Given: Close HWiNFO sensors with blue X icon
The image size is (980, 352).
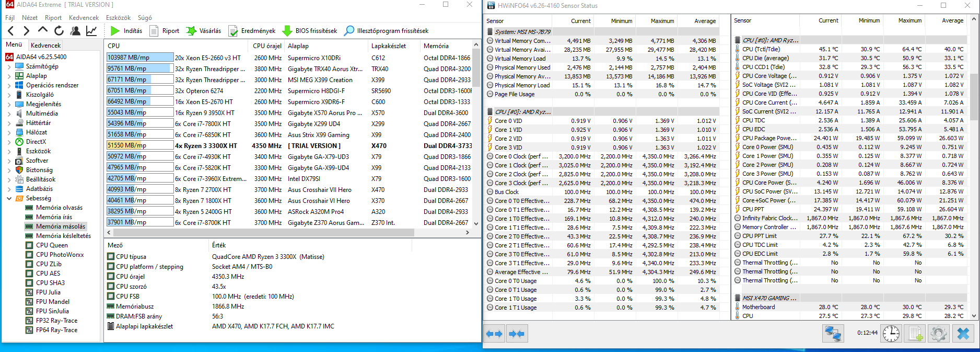Looking at the screenshot, I should coord(963,333).
